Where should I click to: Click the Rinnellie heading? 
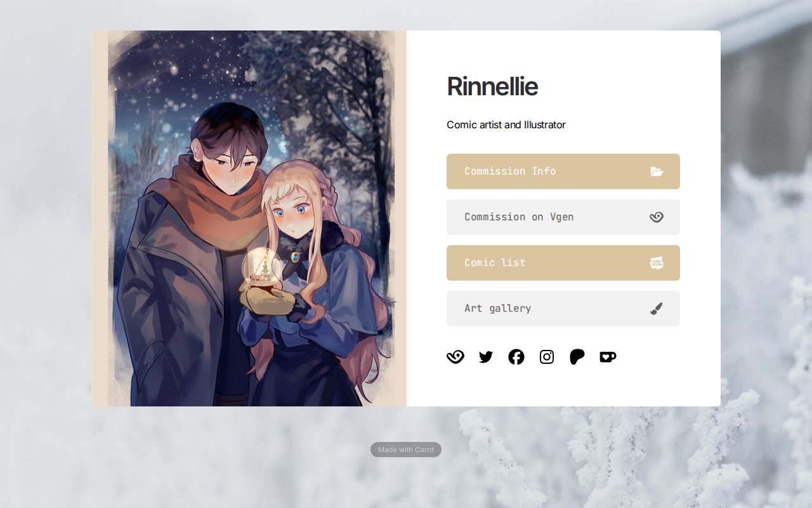click(x=492, y=86)
